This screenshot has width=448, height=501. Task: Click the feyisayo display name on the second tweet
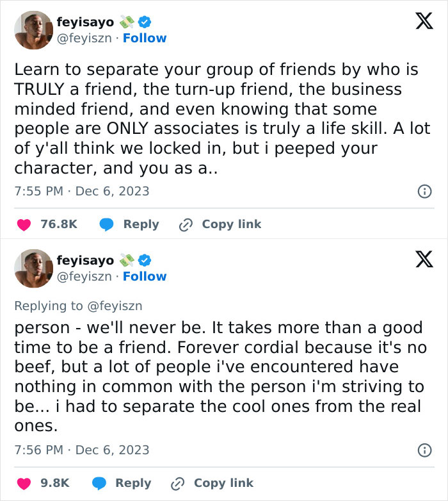84,260
